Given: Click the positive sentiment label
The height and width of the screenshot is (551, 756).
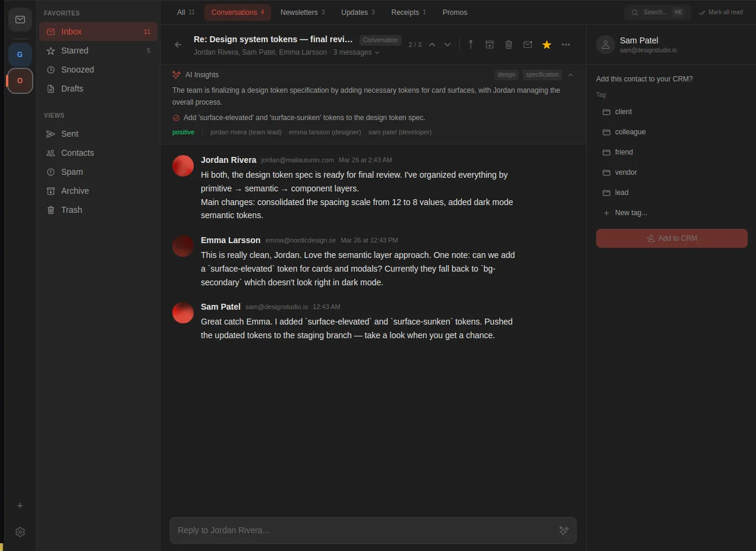Looking at the screenshot, I should [x=183, y=132].
